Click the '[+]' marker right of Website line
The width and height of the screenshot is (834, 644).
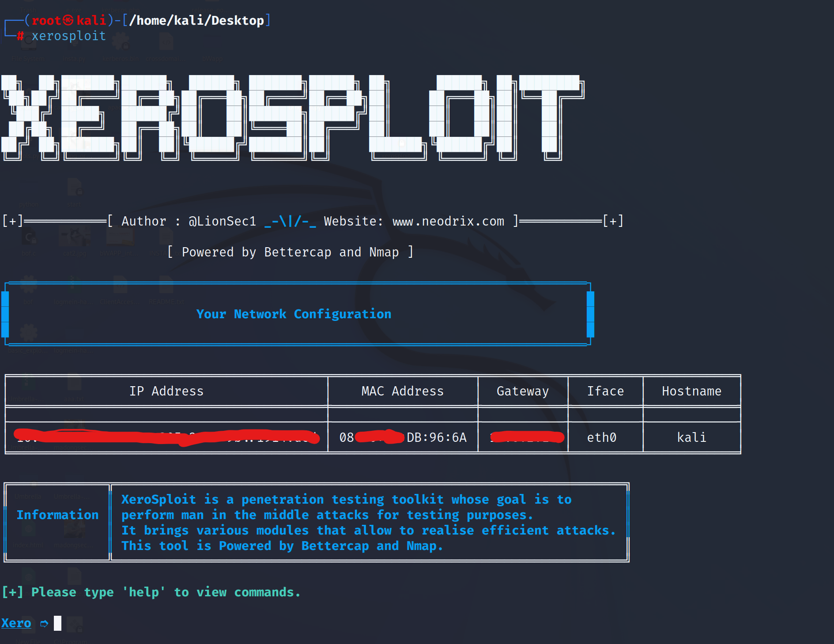(x=613, y=221)
